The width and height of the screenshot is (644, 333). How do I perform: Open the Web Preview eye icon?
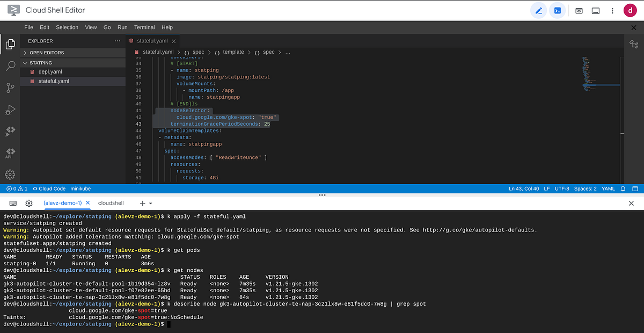click(579, 10)
